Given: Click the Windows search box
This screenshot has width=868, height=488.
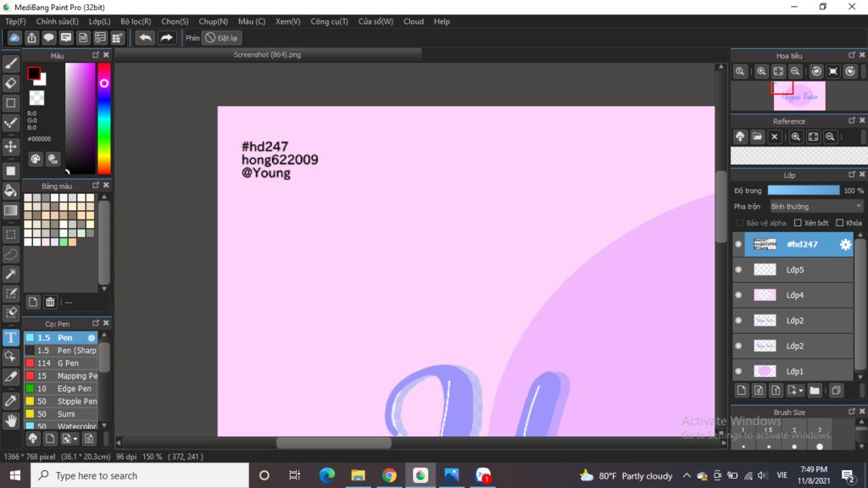Looking at the screenshot, I should 140,476.
